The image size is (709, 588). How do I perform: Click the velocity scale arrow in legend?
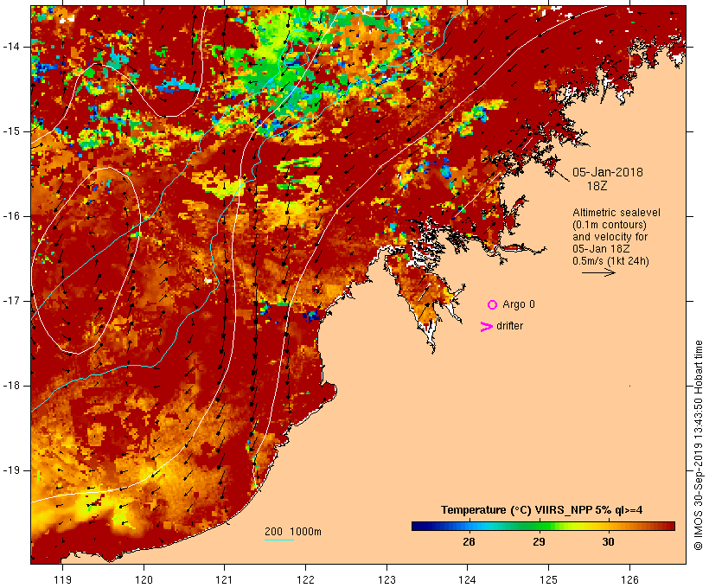point(598,272)
